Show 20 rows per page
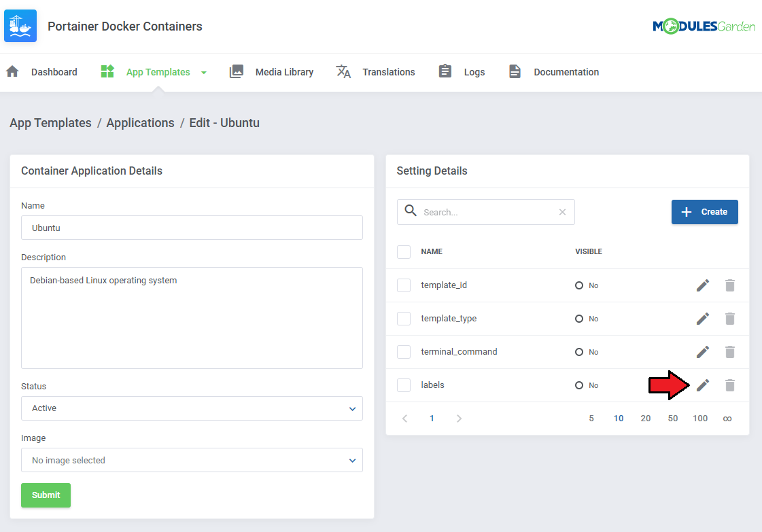Viewport: 762px width, 532px height. (x=645, y=419)
